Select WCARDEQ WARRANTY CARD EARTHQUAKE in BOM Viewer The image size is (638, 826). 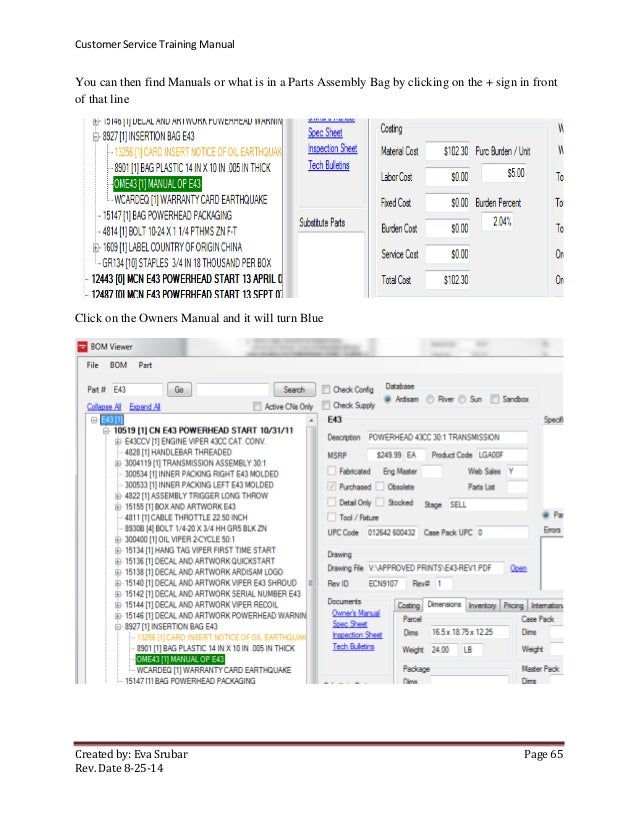coord(213,671)
